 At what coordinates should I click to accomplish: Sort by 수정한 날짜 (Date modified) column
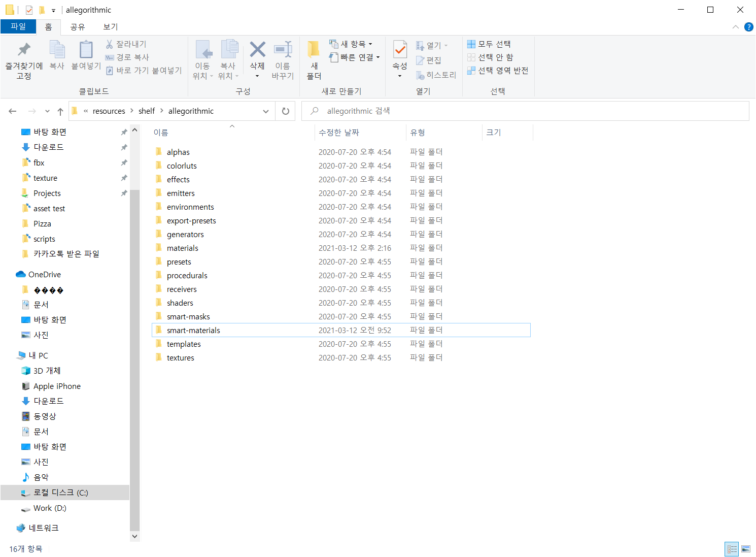click(x=339, y=133)
